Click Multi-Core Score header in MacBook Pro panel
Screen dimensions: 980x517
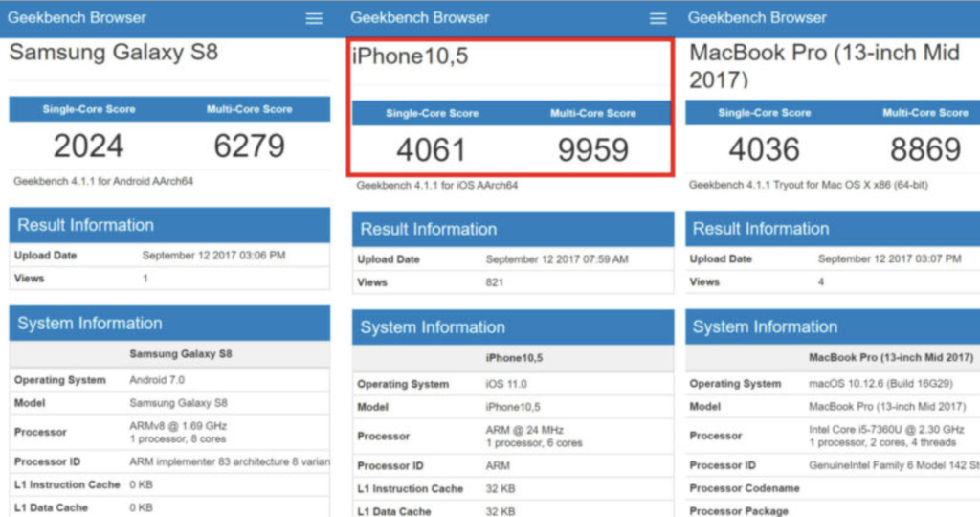(x=925, y=113)
